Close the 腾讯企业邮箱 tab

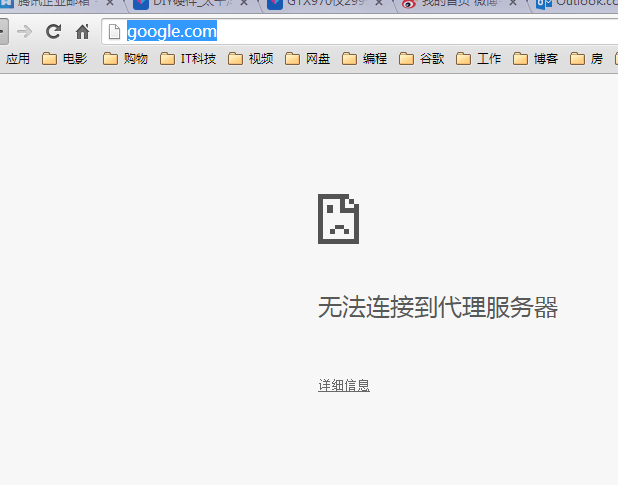(110, 3)
